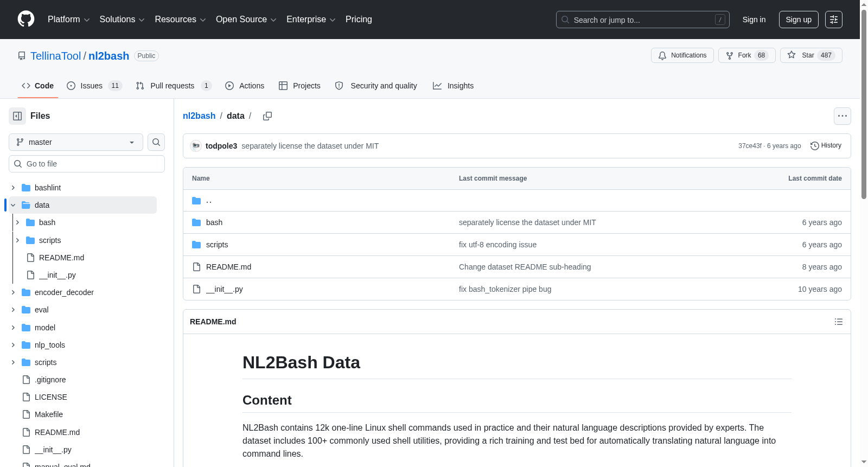Open 'Change dataset README sub-heading' commit
Image resolution: width=868 pixels, height=467 pixels.
point(525,267)
